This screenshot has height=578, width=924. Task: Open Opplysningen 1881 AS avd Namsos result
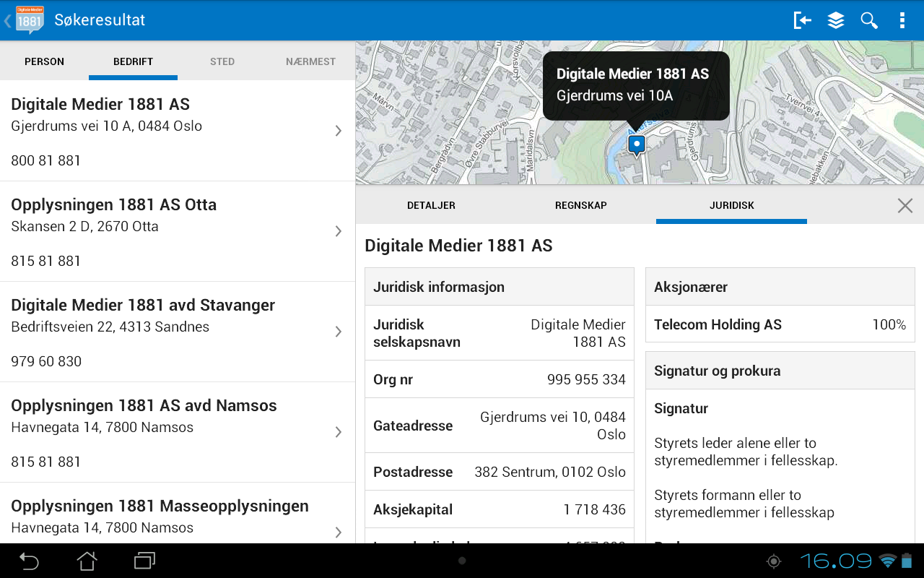coord(178,432)
